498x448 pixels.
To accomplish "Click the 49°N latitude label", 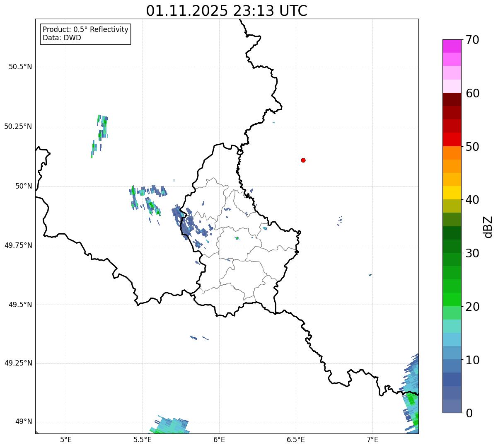I will [x=24, y=421].
